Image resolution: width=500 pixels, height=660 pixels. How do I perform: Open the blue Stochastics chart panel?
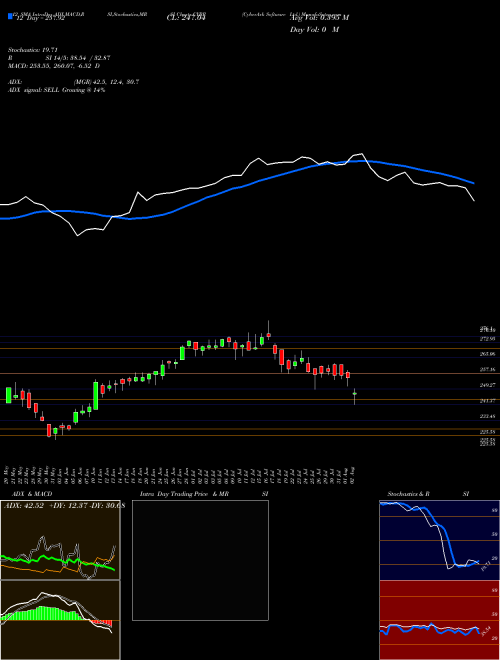click(439, 540)
